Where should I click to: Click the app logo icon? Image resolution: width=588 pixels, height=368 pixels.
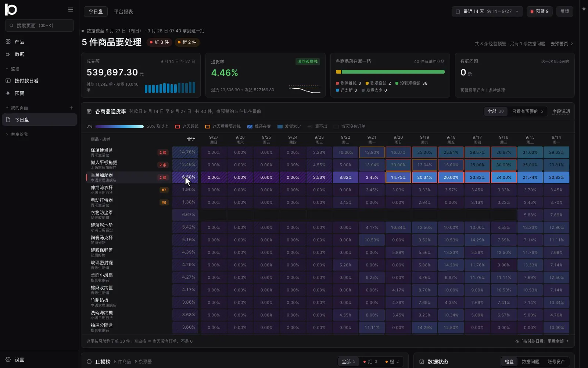pyautogui.click(x=11, y=10)
